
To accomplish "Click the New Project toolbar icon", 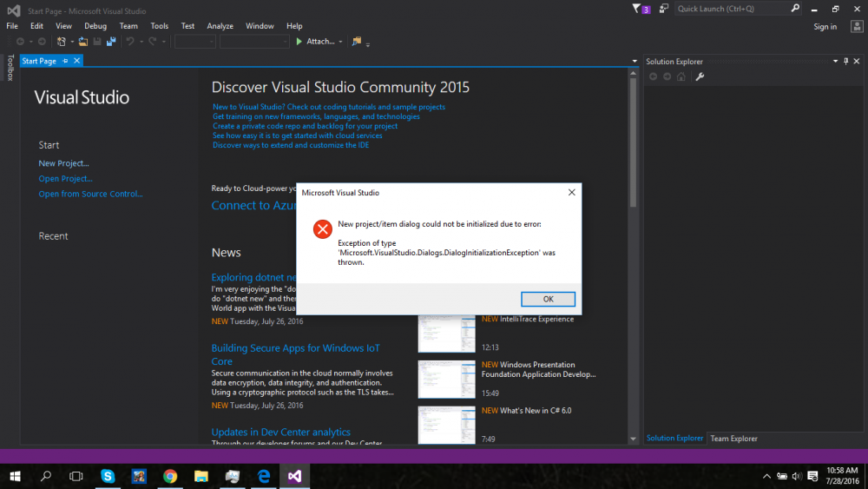I will (62, 42).
